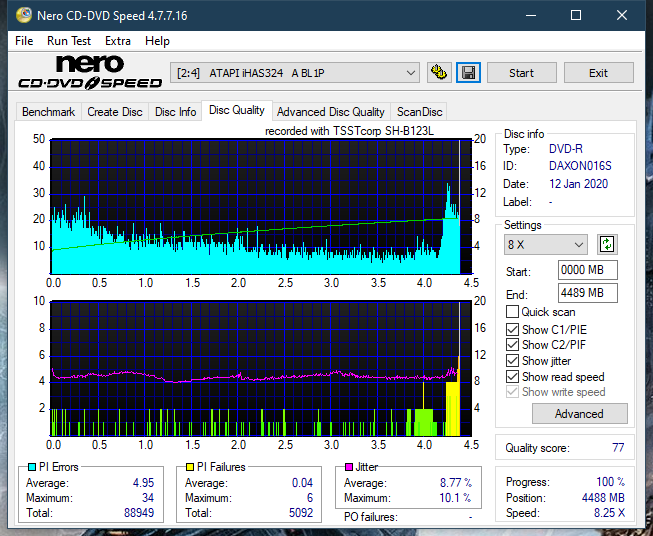Click the disc ID DAXON016S text
This screenshot has width=653, height=536.
(x=580, y=166)
